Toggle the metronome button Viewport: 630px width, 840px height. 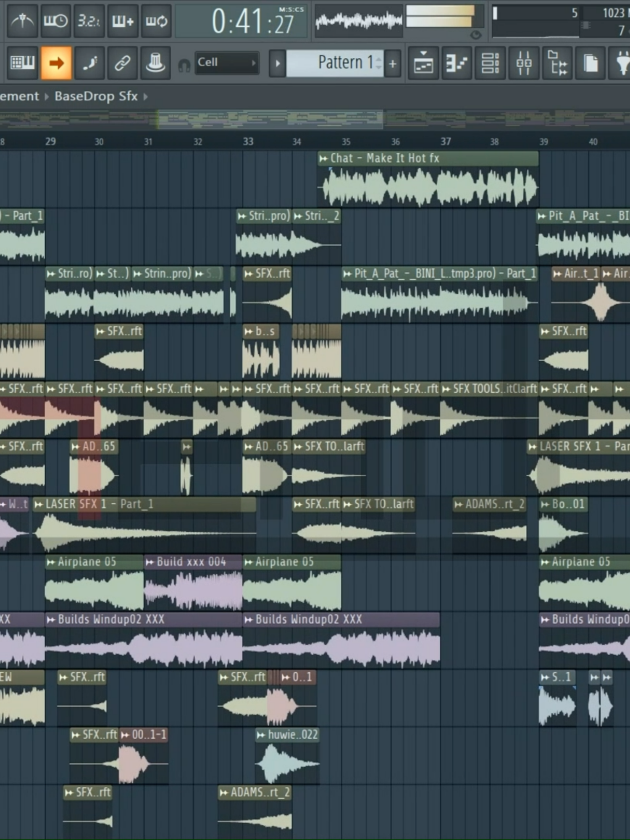click(x=22, y=20)
